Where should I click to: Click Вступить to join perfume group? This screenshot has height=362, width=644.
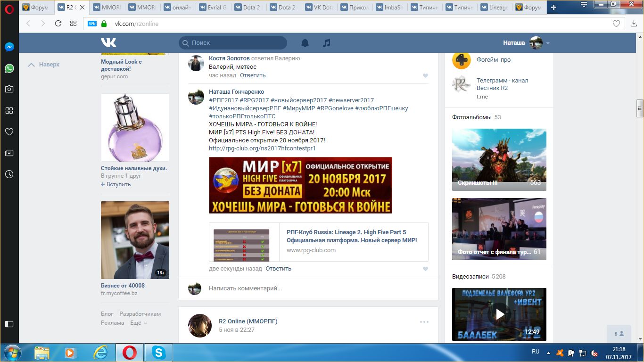pyautogui.click(x=116, y=184)
